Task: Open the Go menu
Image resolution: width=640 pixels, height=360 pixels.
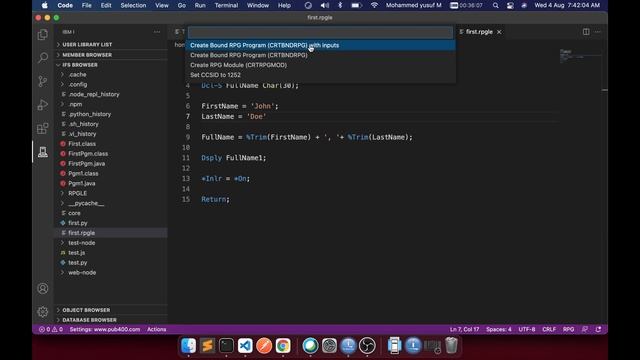Action: (182, 5)
